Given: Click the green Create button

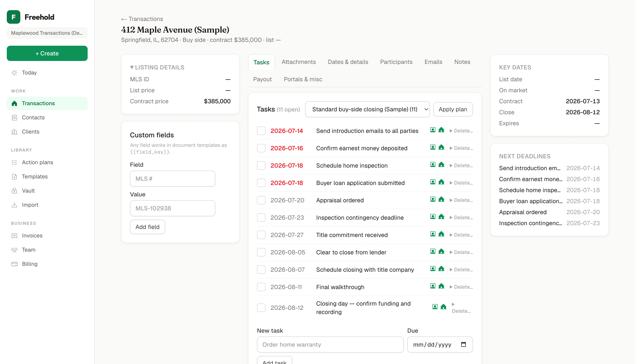Looking at the screenshot, I should click(x=47, y=54).
